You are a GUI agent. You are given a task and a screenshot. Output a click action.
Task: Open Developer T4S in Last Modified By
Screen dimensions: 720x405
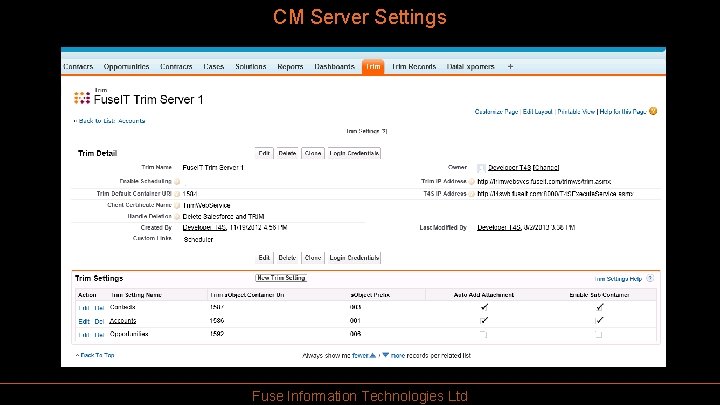tap(499, 227)
